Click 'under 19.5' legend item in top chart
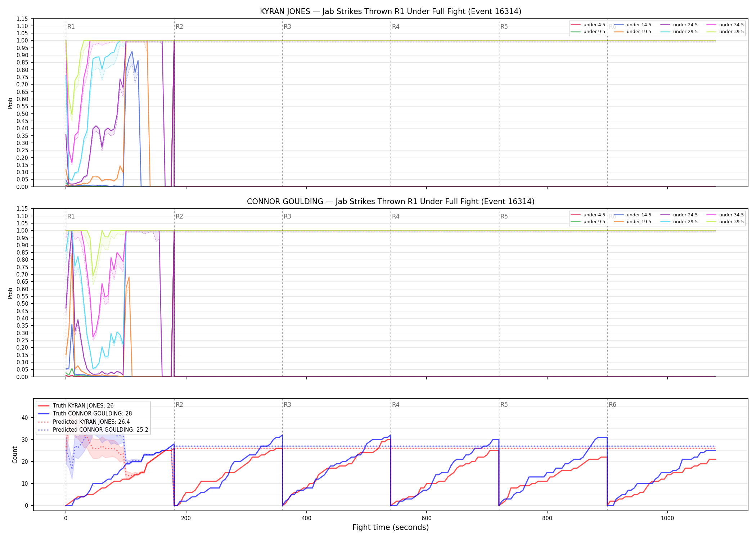 pos(633,32)
